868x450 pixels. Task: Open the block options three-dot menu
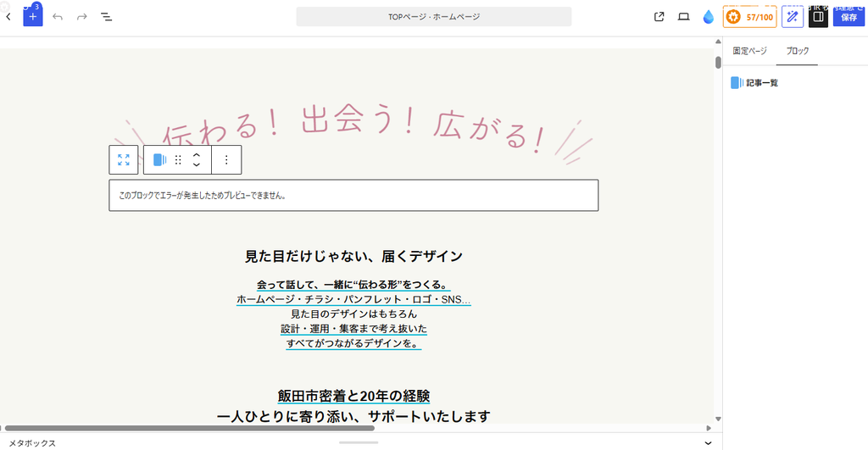(x=226, y=159)
